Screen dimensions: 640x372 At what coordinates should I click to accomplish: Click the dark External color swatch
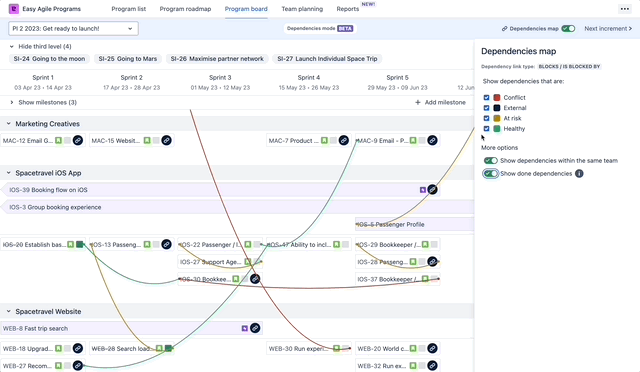(x=497, y=108)
